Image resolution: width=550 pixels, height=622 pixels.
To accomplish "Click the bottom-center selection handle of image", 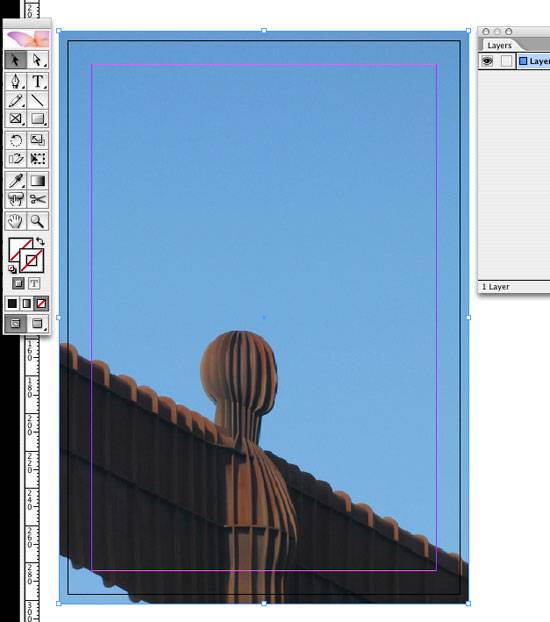I will [x=264, y=603].
